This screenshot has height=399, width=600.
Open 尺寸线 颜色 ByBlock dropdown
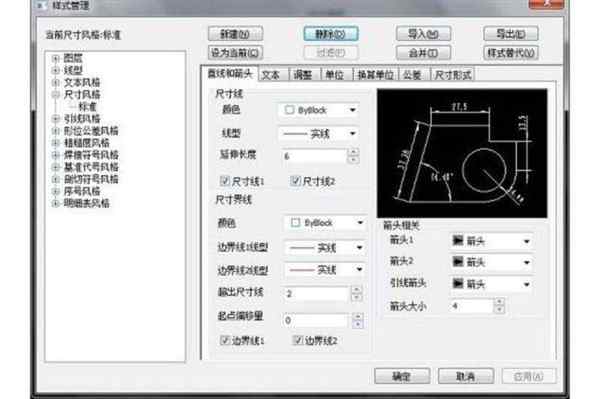[319, 110]
